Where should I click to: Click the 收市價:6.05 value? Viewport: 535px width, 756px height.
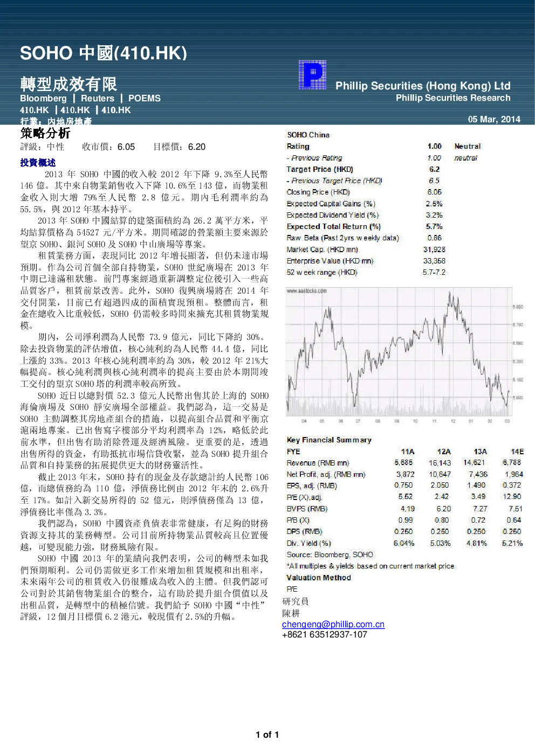[x=108, y=147]
